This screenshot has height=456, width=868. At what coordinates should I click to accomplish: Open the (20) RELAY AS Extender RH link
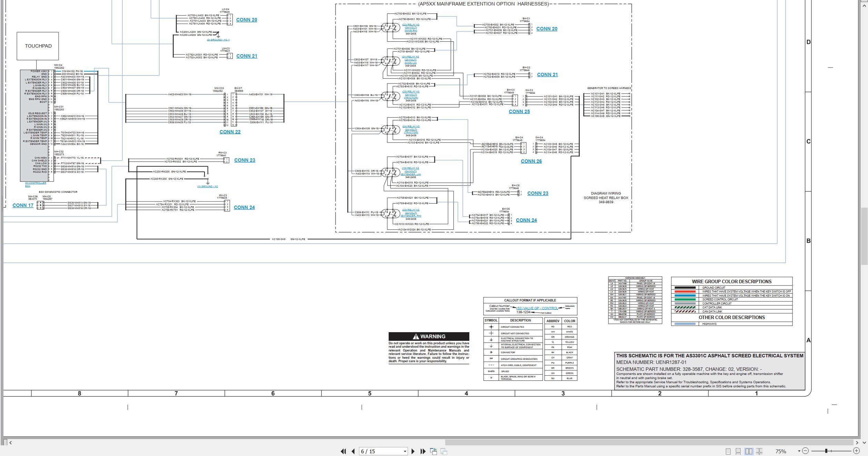point(411,213)
